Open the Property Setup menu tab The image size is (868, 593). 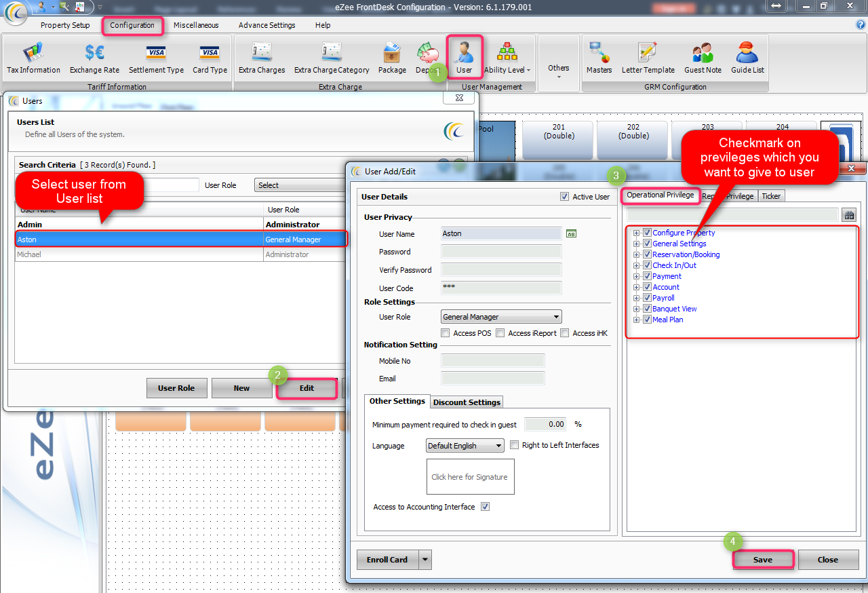point(65,25)
